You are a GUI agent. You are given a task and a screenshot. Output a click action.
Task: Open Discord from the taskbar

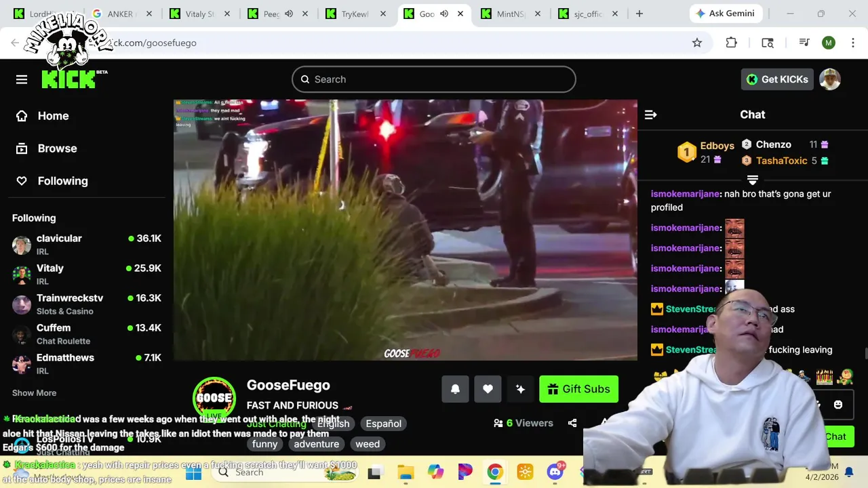click(x=555, y=472)
